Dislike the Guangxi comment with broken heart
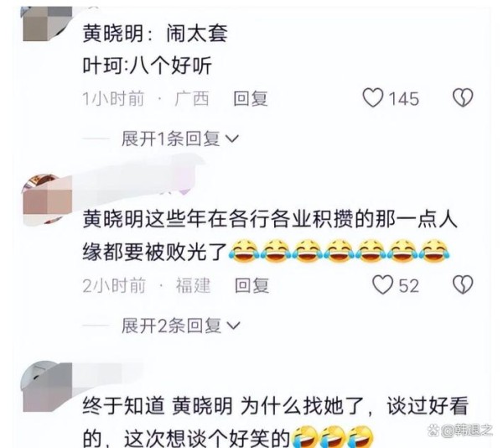 click(463, 97)
